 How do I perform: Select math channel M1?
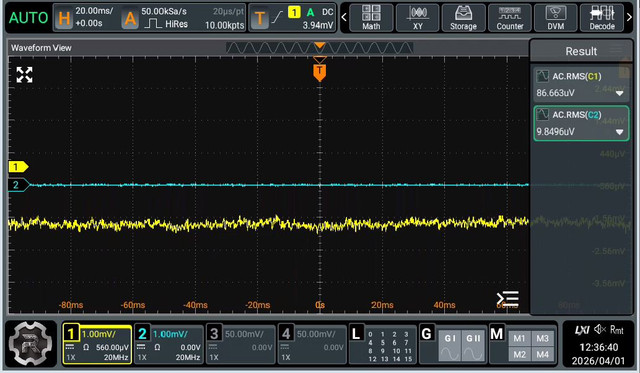(519, 338)
